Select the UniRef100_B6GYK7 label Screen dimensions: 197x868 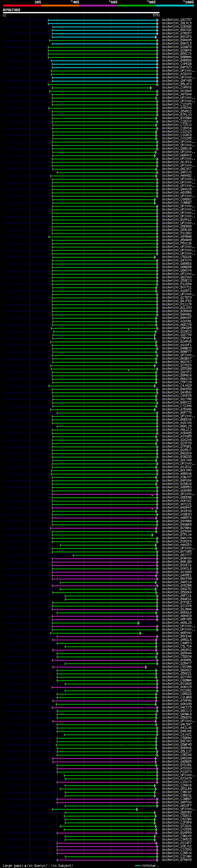tap(177, 362)
